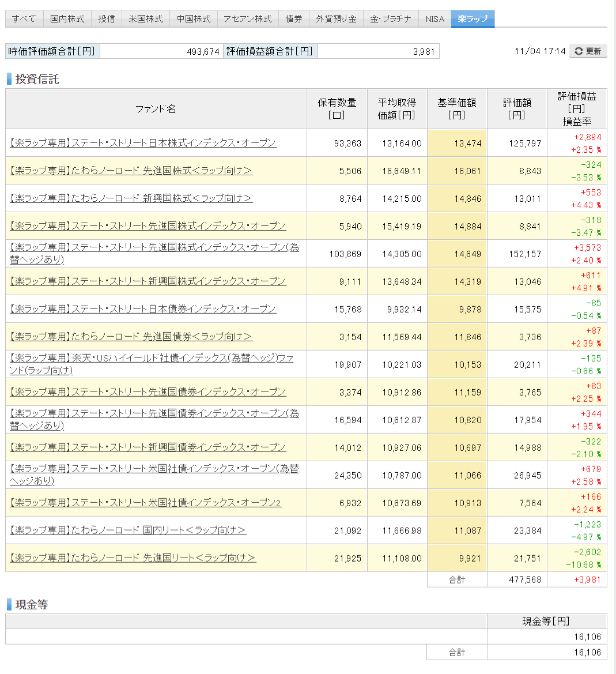Image resolution: width=616 pixels, height=674 pixels.
Task: Click the 評価損益額合計 value 3,981
Action: click(424, 51)
